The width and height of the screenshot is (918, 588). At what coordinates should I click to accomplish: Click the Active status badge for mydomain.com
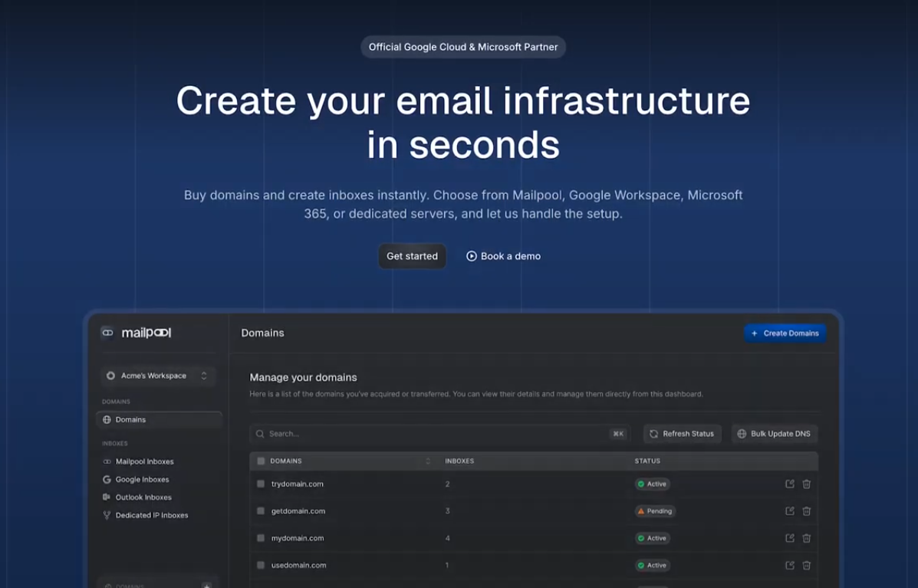point(652,537)
